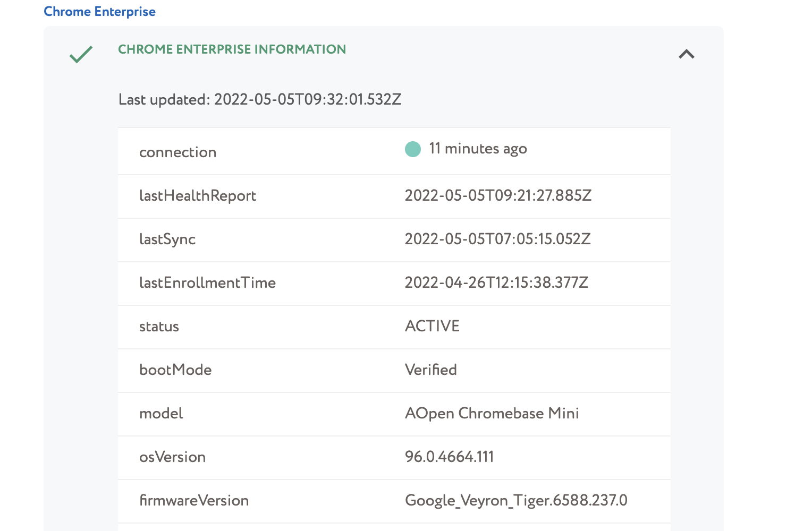Screen dimensions: 812x531
Task: Select firmware value Google_Veyron_Tiger.6588.237.0
Action: pos(516,501)
